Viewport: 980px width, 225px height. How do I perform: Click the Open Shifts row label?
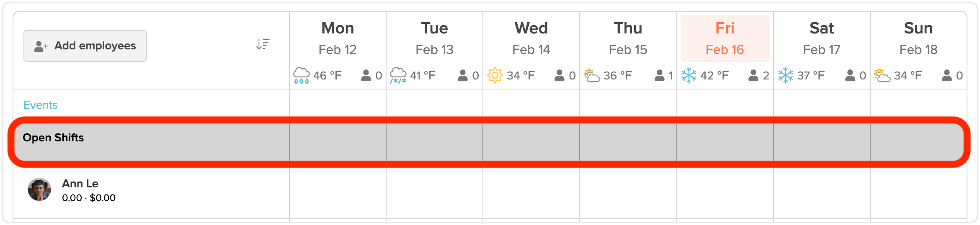53,138
